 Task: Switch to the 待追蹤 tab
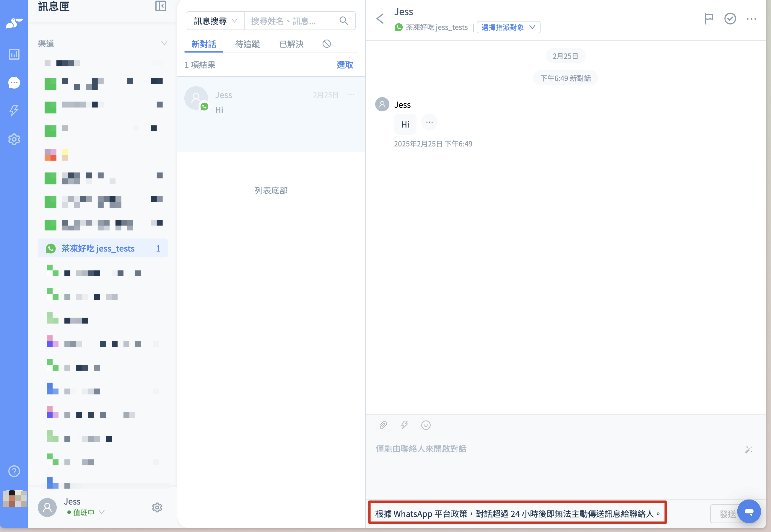click(x=247, y=44)
